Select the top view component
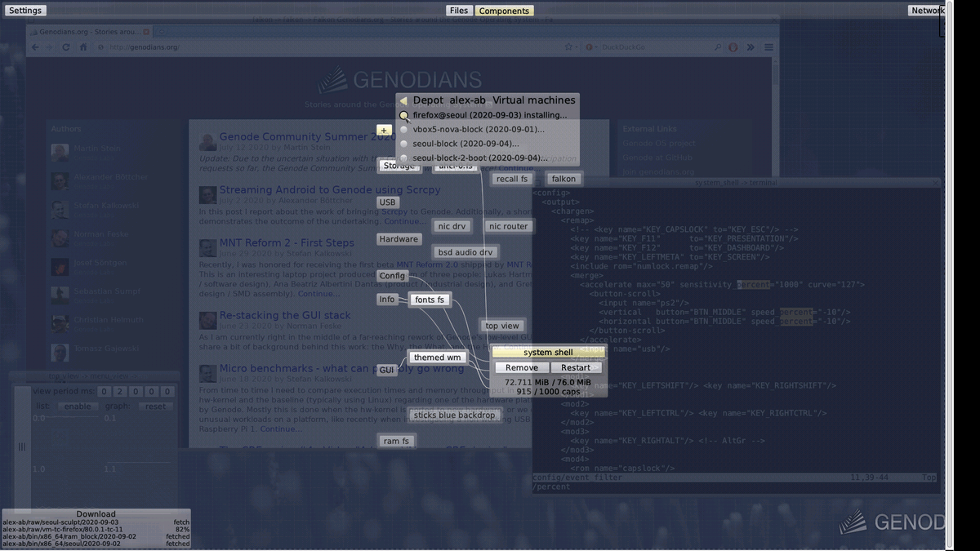The image size is (980, 551). point(502,326)
